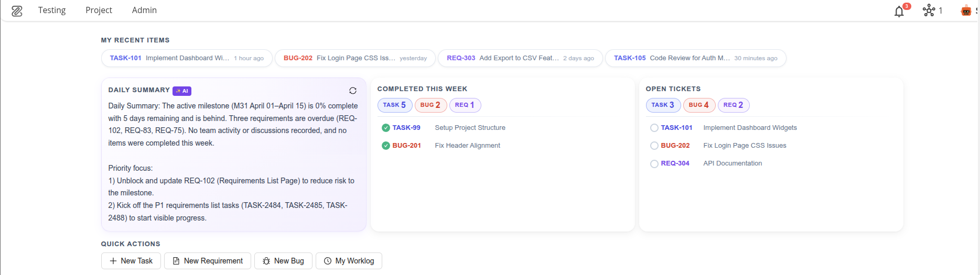980x275 pixels.
Task: Toggle the BUG-202 open ticket circle
Action: pos(654,146)
